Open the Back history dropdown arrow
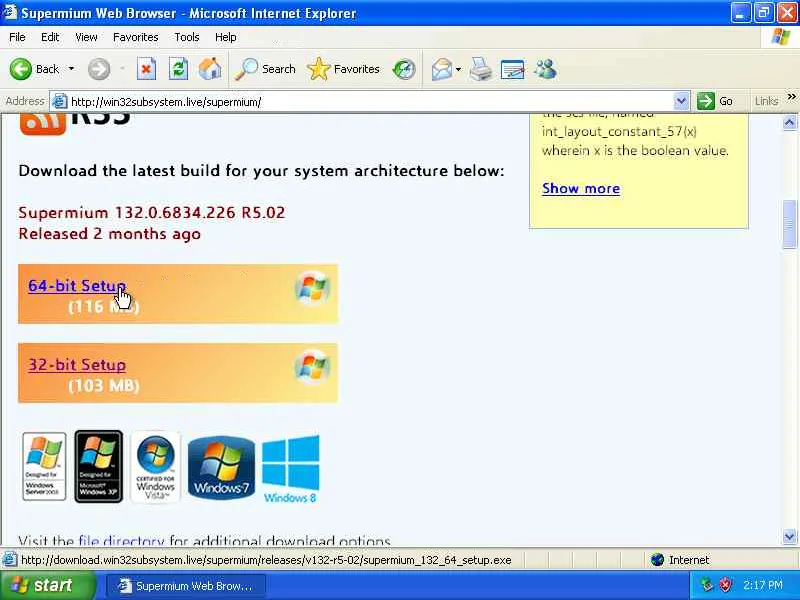 (71, 69)
